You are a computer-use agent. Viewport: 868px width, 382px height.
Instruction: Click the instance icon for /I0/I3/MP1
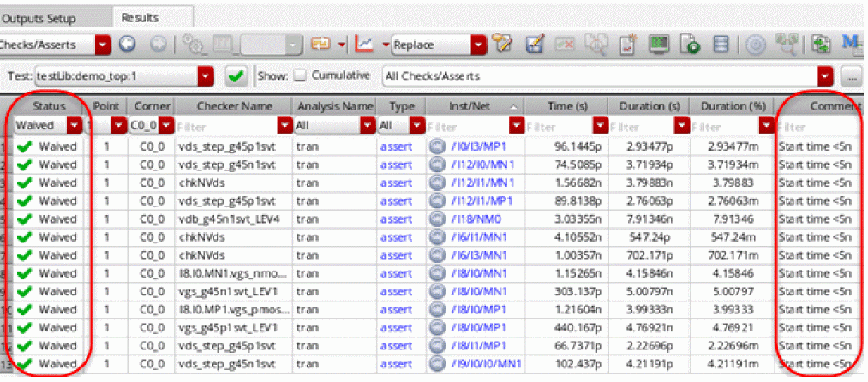point(437,146)
